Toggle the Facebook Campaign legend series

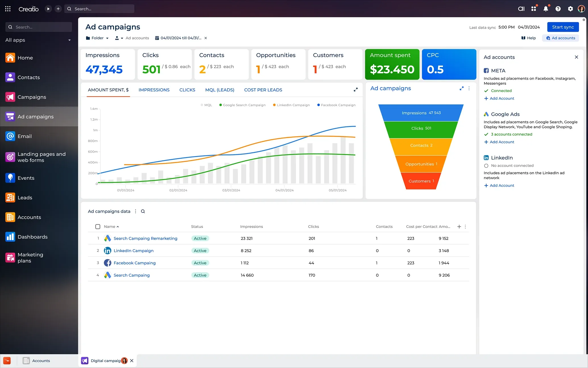pos(336,105)
